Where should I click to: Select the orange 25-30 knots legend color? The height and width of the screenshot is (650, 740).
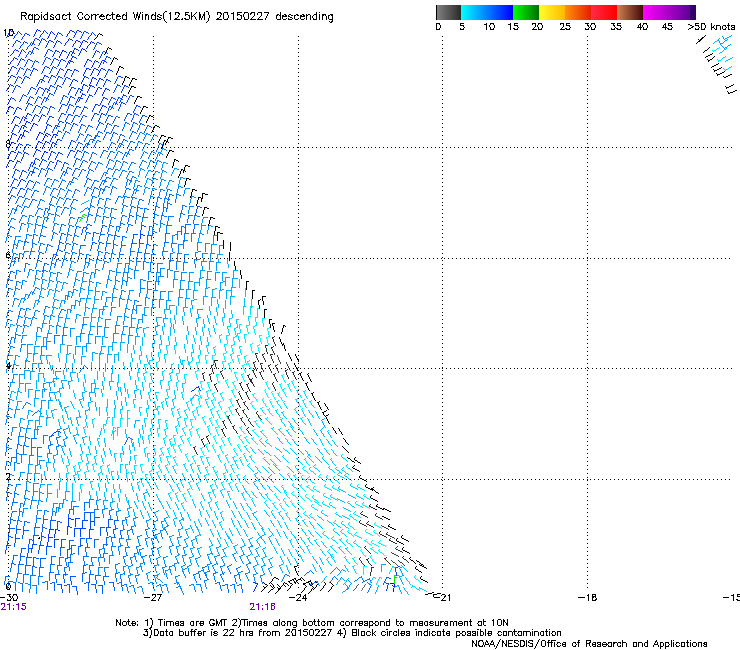578,12
